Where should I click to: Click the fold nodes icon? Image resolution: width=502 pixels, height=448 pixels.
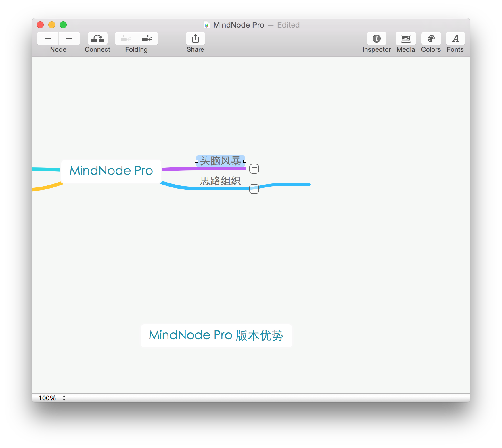126,39
